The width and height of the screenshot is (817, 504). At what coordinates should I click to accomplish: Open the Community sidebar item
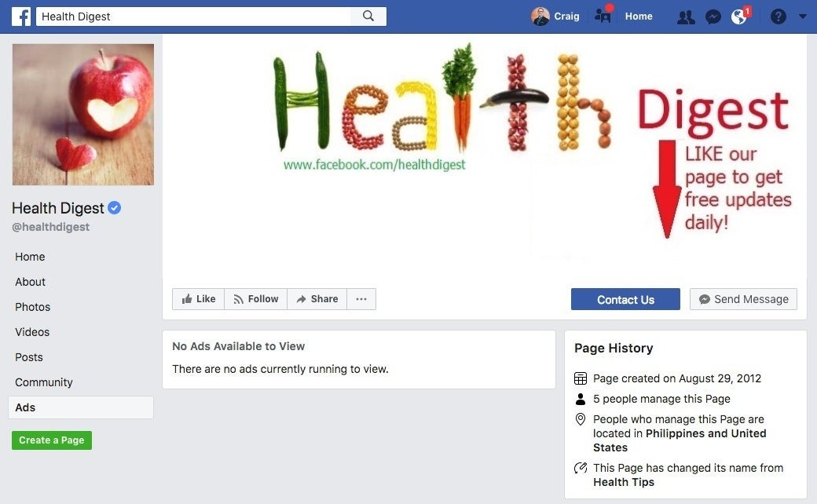click(44, 382)
